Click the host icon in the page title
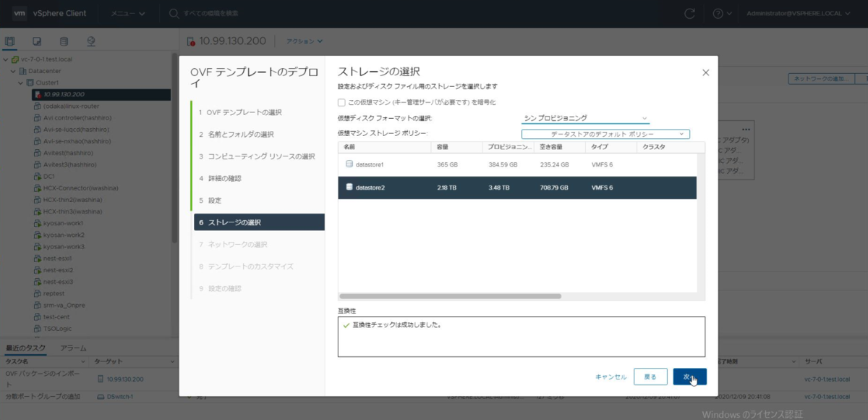The height and width of the screenshot is (420, 868). pyautogui.click(x=190, y=41)
